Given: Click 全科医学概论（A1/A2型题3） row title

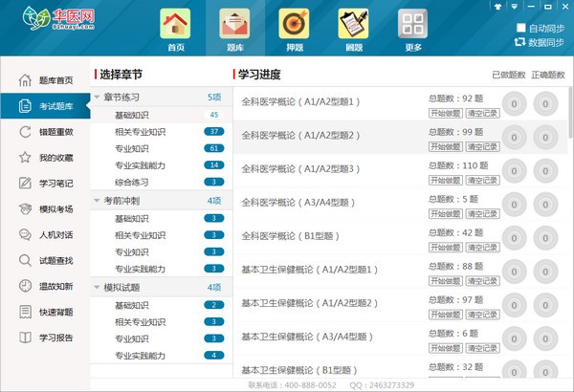Looking at the screenshot, I should 300,169.
